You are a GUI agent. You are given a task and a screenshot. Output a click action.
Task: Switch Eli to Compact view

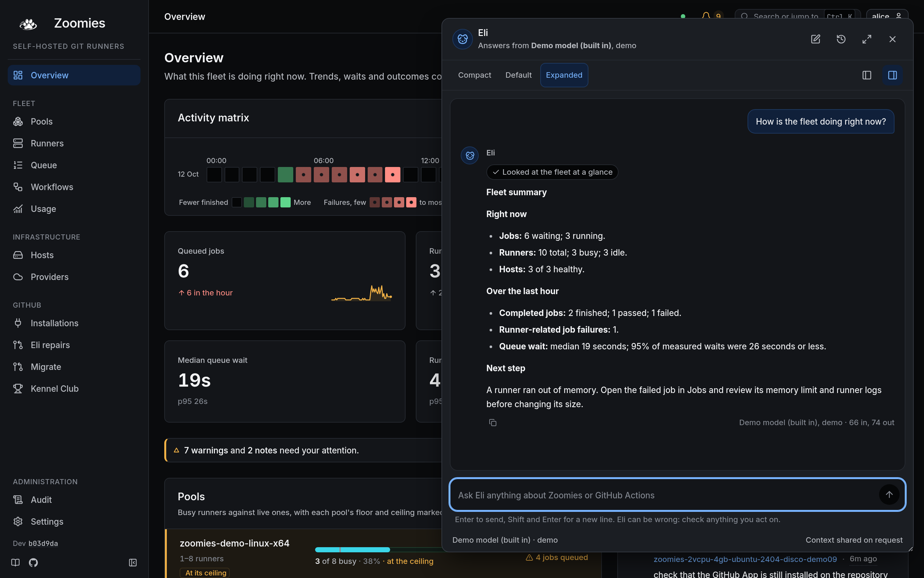(475, 75)
